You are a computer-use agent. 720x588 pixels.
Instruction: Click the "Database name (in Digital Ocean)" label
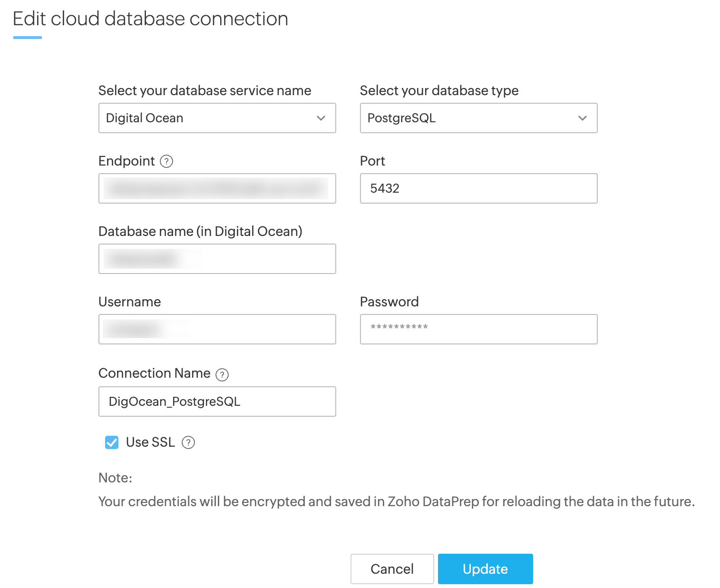point(200,232)
